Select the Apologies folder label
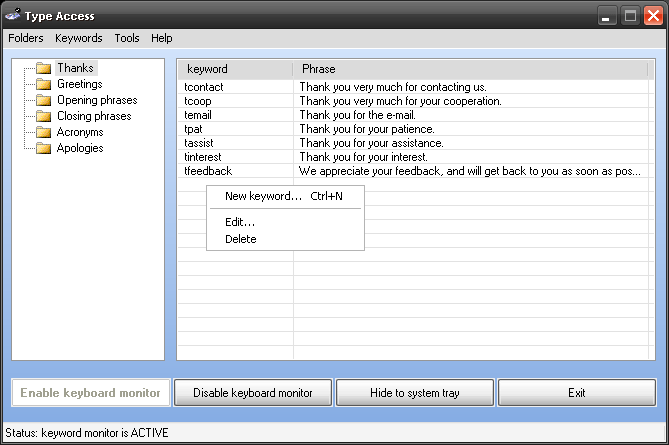Viewport: 669px width, 445px height. [80, 148]
